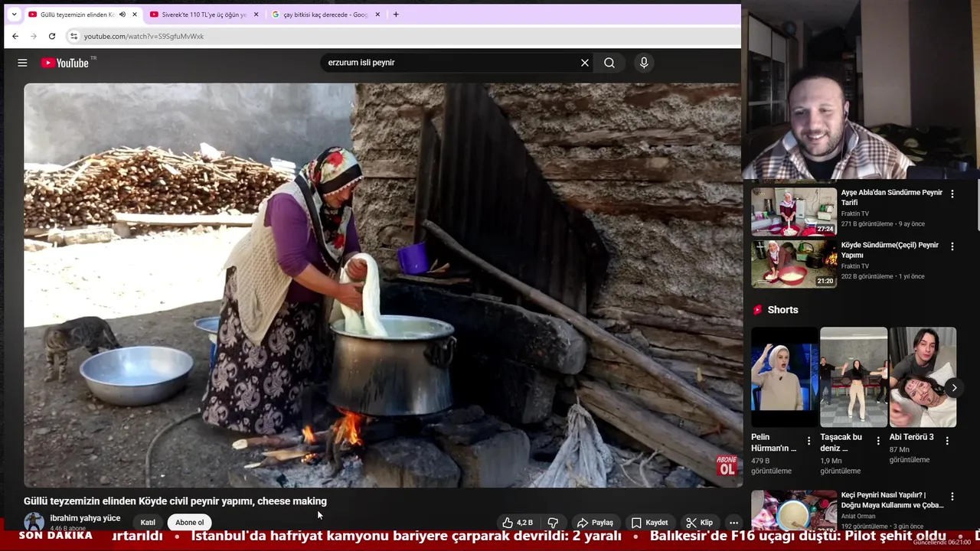Viewport: 980px width, 551px height.
Task: Show next Shorts with right chevron
Action: (x=954, y=388)
